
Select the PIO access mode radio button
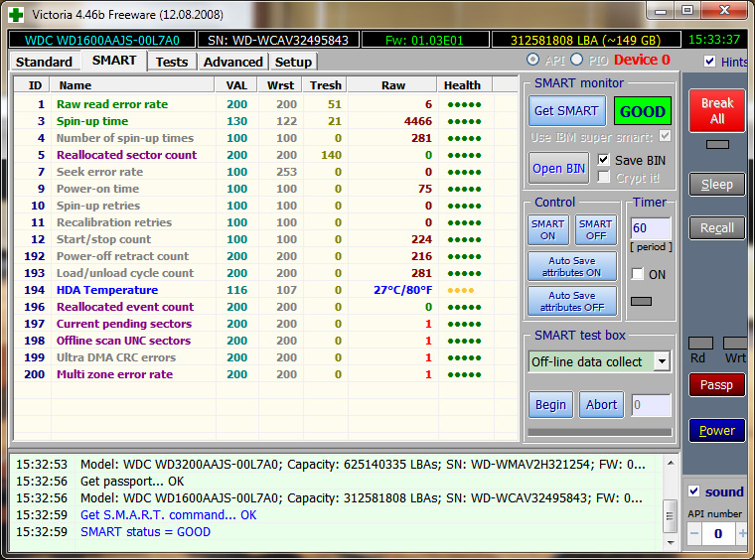577,61
